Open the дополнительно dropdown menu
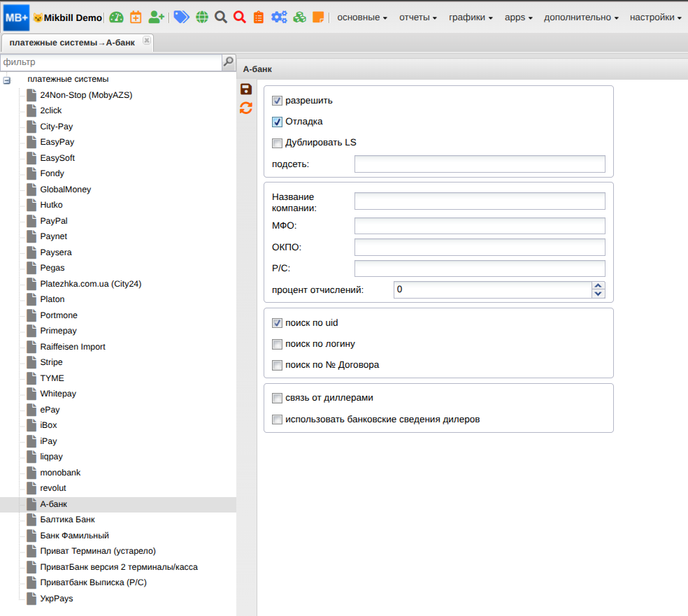Screen dimensions: 688x616 [581, 17]
